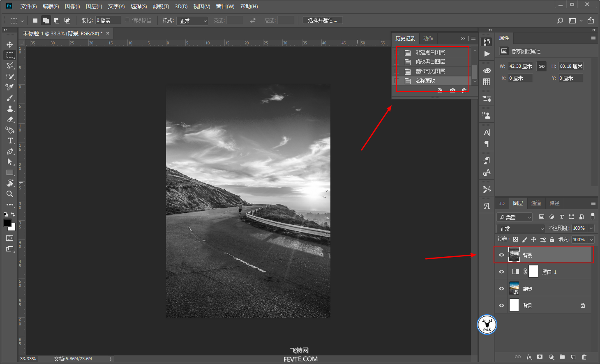Select the Zoom tool
The height and width of the screenshot is (364, 600).
coord(10,194)
